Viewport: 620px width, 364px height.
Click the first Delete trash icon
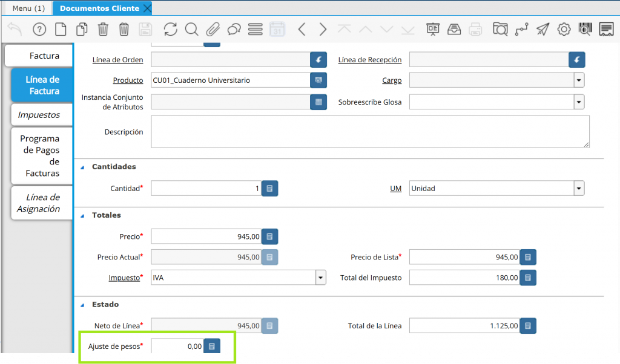pos(103,29)
